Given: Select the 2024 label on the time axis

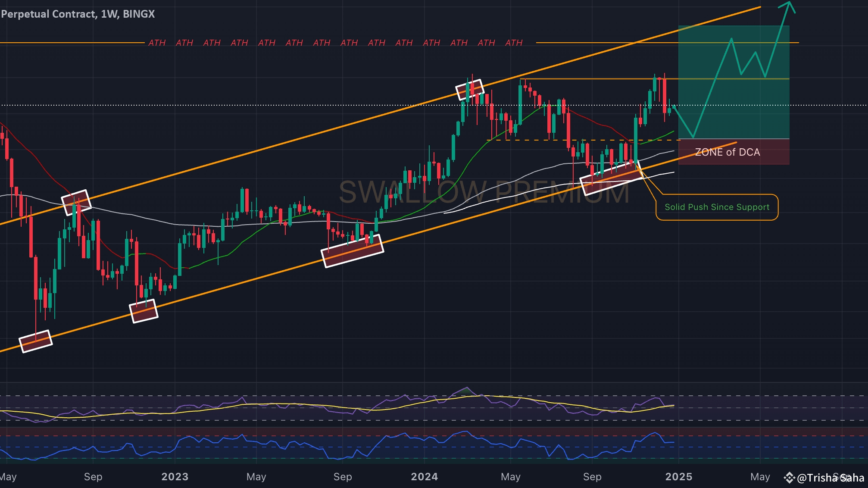Looking at the screenshot, I should pos(424,477).
